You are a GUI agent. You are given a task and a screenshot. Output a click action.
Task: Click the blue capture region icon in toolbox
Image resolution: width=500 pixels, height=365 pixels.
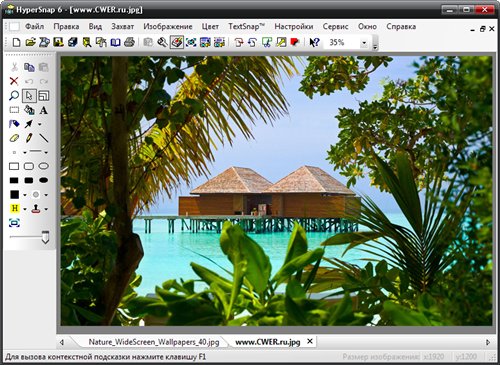[14, 223]
